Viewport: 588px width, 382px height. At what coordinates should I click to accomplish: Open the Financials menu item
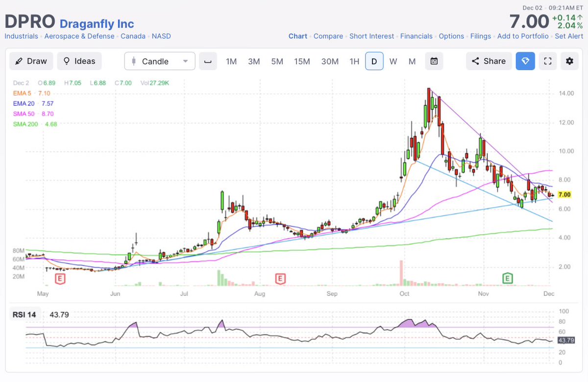[416, 36]
